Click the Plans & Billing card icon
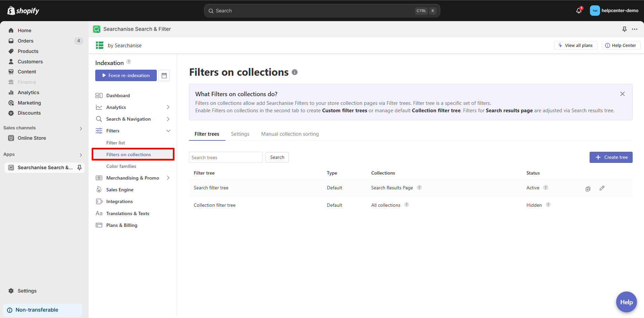Viewport: 644px width, 318px height. coord(99,225)
